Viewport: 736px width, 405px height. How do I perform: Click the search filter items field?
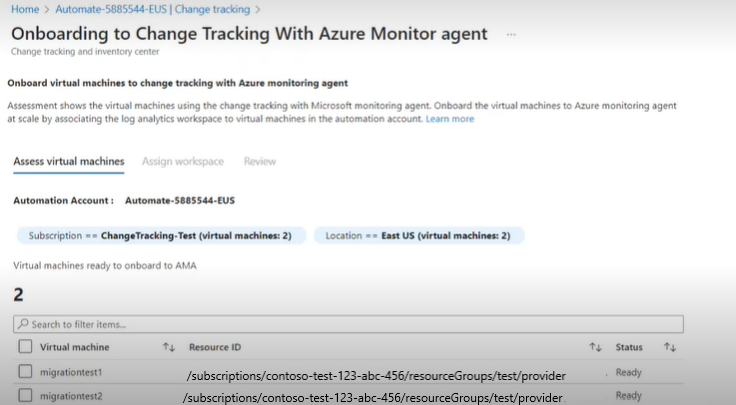tap(350, 325)
